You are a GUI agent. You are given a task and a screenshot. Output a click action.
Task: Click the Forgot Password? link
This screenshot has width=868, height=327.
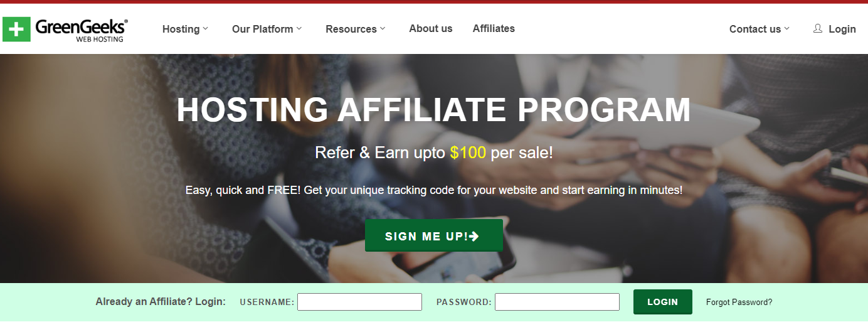[x=739, y=302]
